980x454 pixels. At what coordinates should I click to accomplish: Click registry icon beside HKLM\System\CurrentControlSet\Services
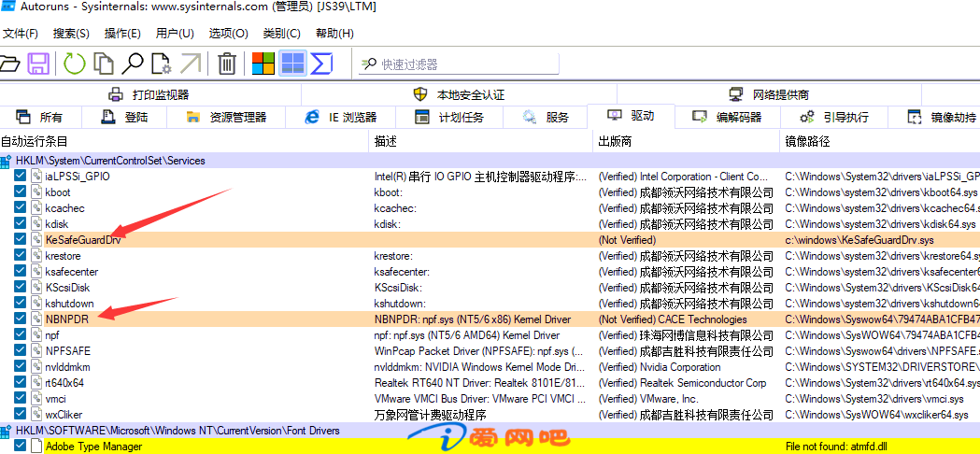[x=6, y=162]
